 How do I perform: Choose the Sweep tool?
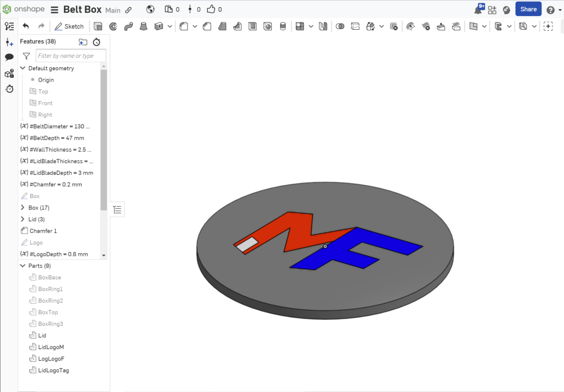(128, 26)
